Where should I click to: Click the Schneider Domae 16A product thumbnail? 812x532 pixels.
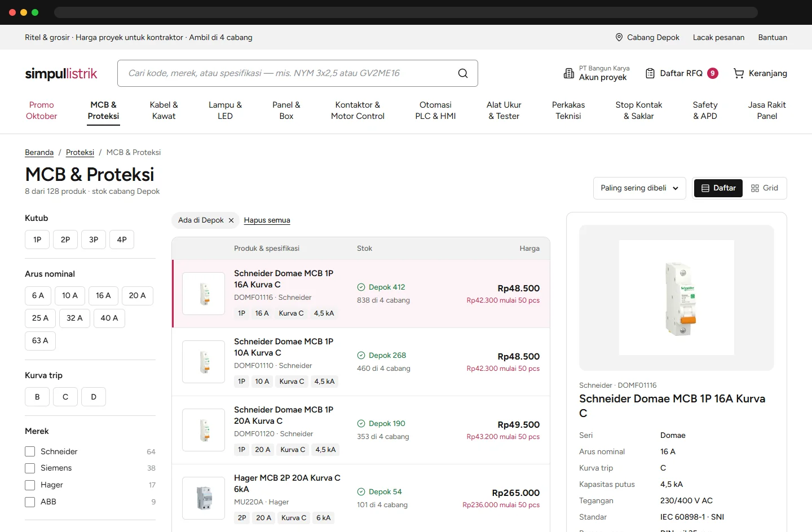(x=204, y=294)
